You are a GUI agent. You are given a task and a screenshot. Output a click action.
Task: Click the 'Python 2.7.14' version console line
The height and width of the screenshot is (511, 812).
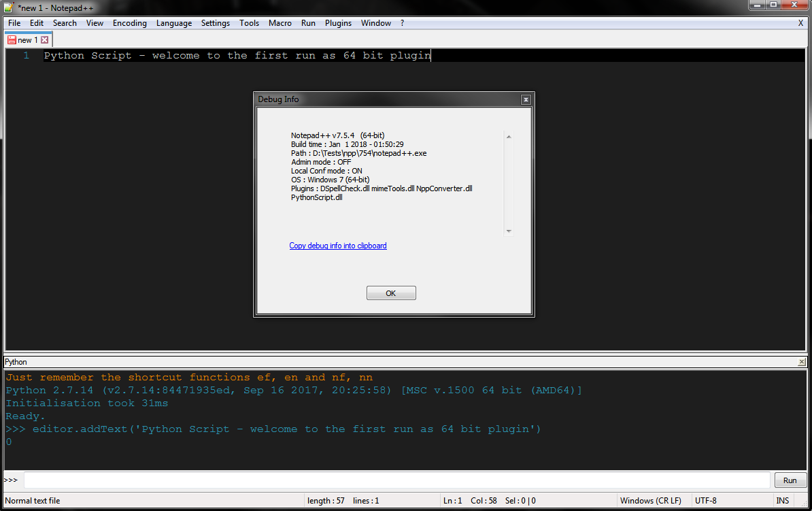pos(294,391)
